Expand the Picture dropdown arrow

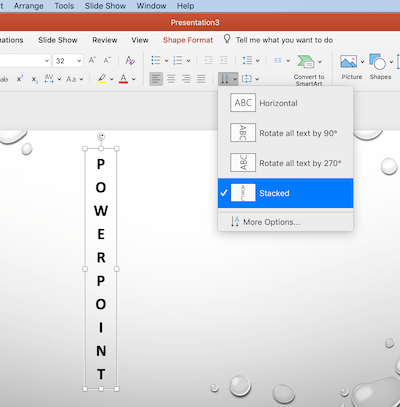362,62
